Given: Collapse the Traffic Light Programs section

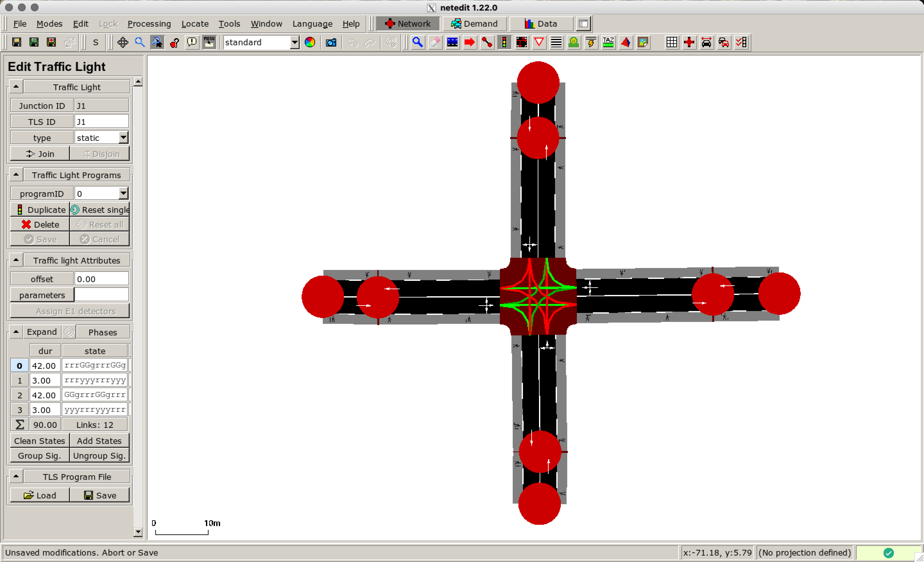Looking at the screenshot, I should [x=16, y=174].
